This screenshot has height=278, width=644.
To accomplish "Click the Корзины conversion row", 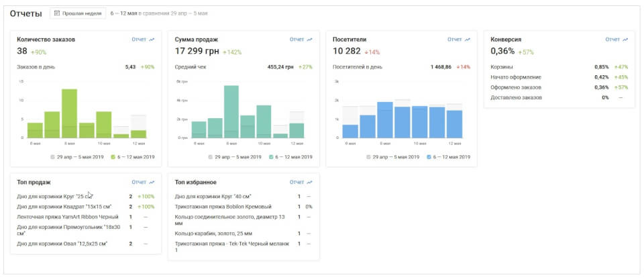I will point(502,67).
